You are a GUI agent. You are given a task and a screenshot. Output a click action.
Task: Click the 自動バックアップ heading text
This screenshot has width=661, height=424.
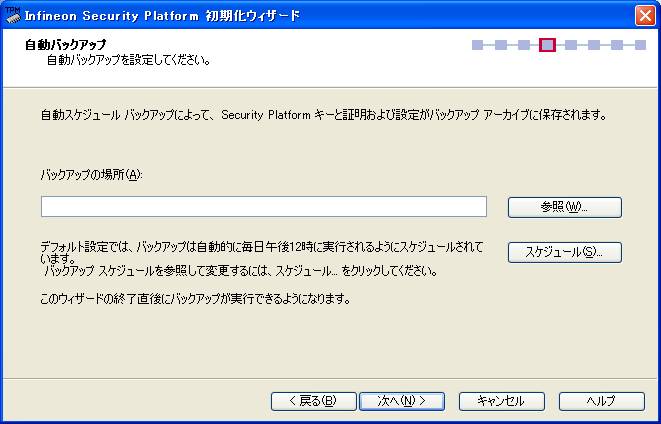pos(66,44)
